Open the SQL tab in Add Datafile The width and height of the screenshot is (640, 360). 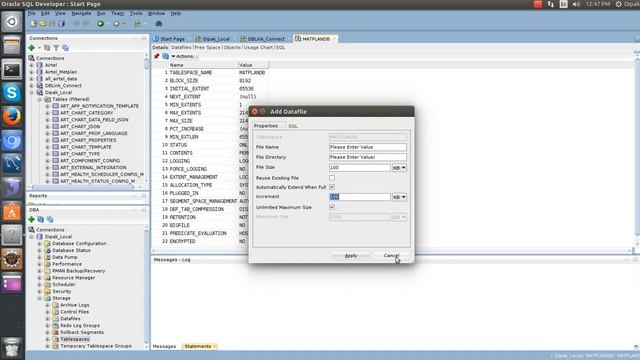coord(293,126)
